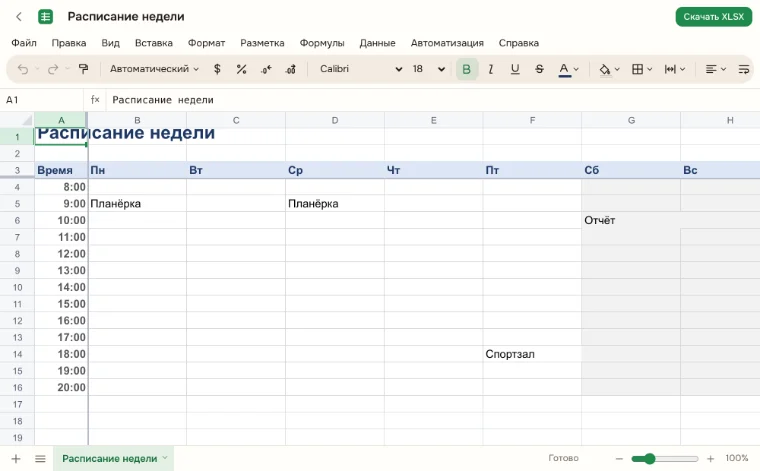Click the merge cells icon
Image resolution: width=760 pixels, height=471 pixels.
(670, 69)
